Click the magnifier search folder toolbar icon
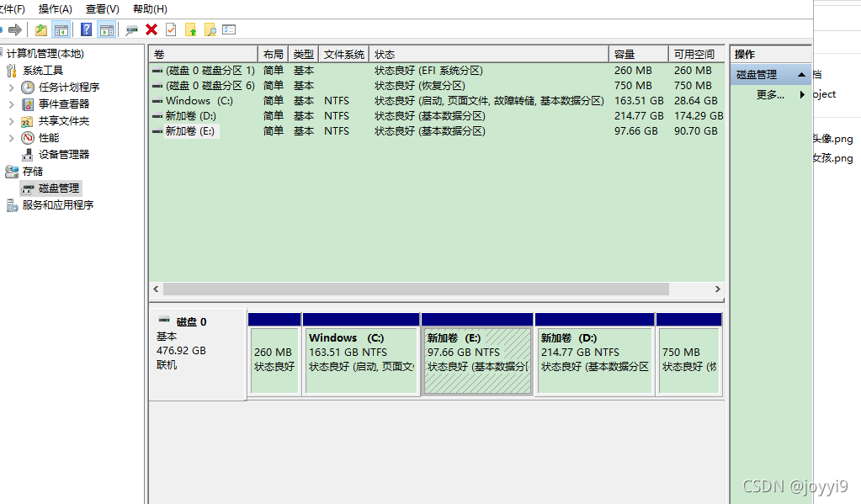861x504 pixels. (x=210, y=30)
